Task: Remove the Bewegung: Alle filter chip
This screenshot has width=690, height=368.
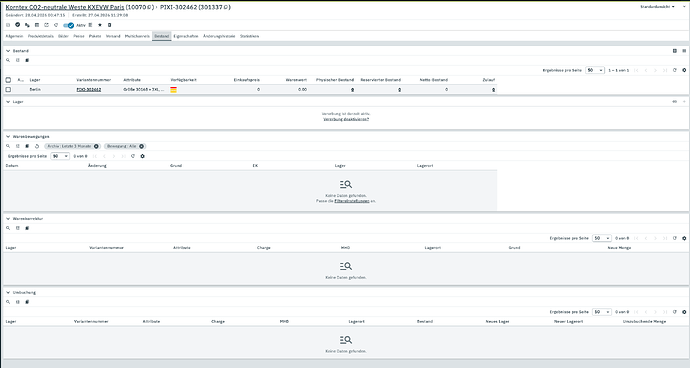Action: [x=141, y=146]
